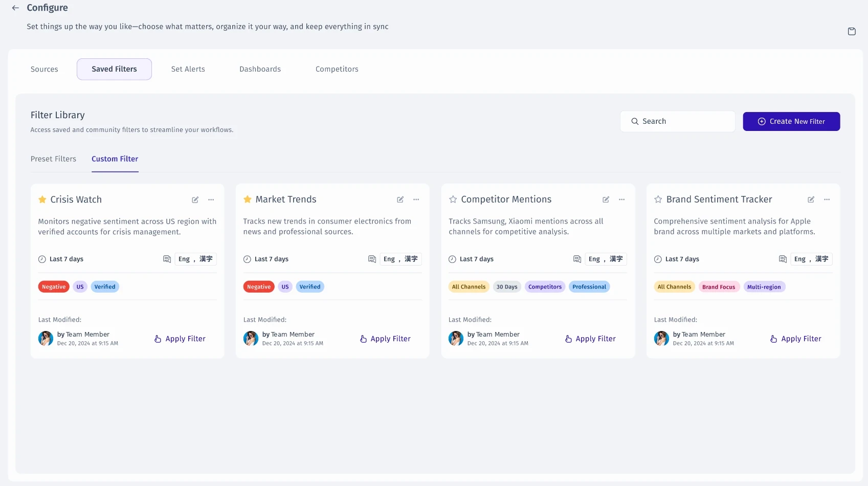Click the Negative tag on Crisis Watch
This screenshot has height=486, width=868.
tap(54, 287)
